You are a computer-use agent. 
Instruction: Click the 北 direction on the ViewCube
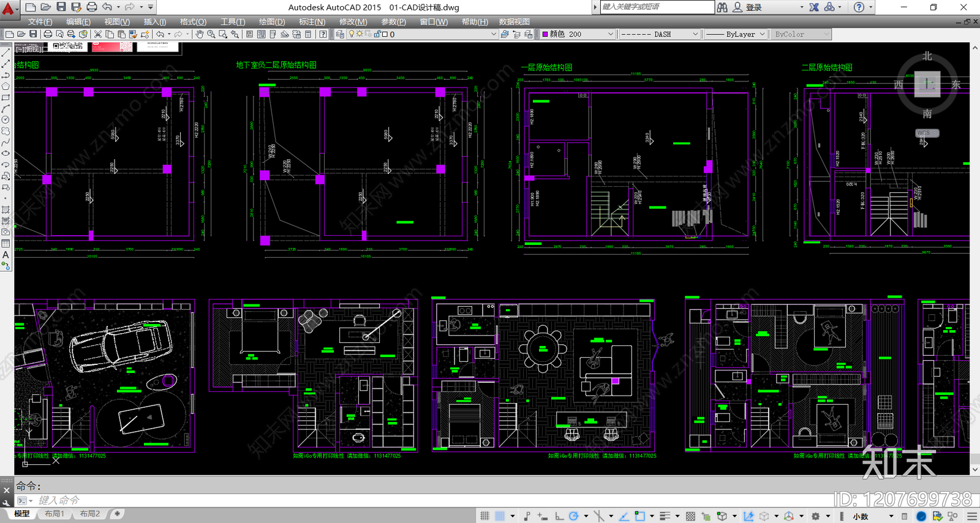[927, 56]
